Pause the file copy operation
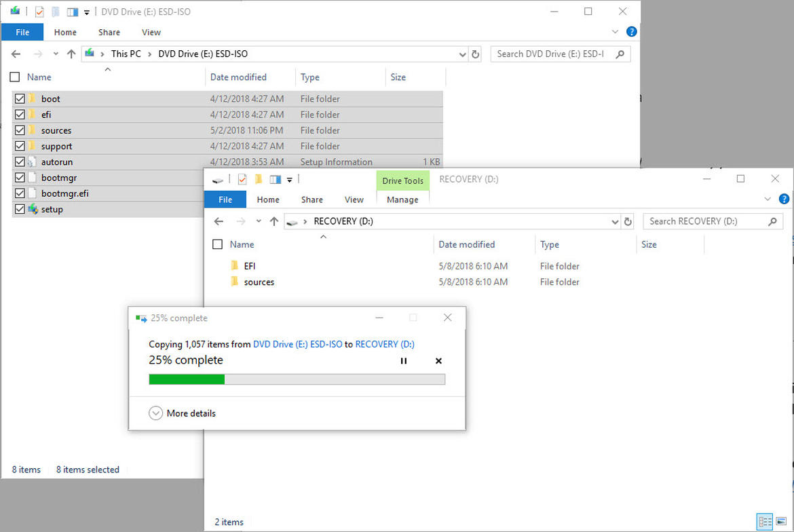Screen dimensions: 794x532 (403, 361)
